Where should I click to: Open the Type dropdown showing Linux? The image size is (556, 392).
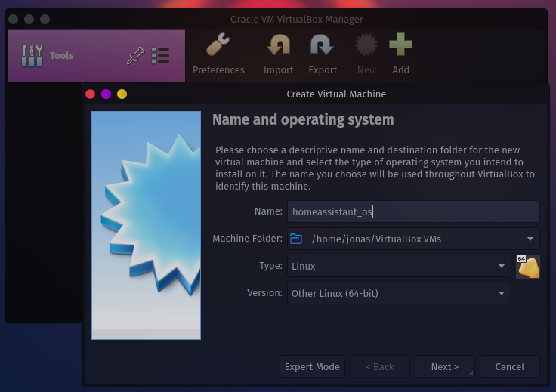[399, 266]
